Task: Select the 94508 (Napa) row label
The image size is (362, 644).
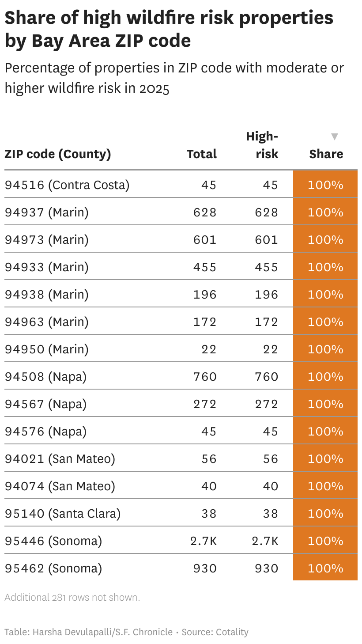Action: [46, 376]
